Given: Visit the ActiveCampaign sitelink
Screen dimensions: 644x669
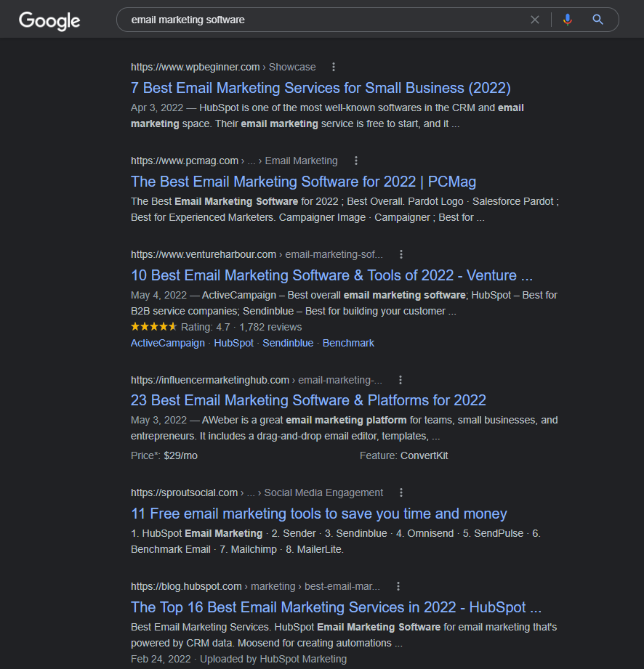Looking at the screenshot, I should (x=167, y=342).
